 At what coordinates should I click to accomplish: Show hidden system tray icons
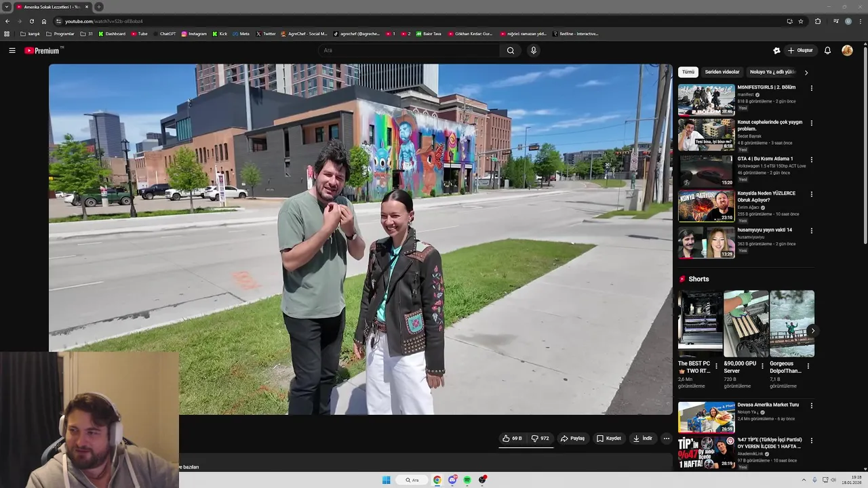pyautogui.click(x=804, y=480)
